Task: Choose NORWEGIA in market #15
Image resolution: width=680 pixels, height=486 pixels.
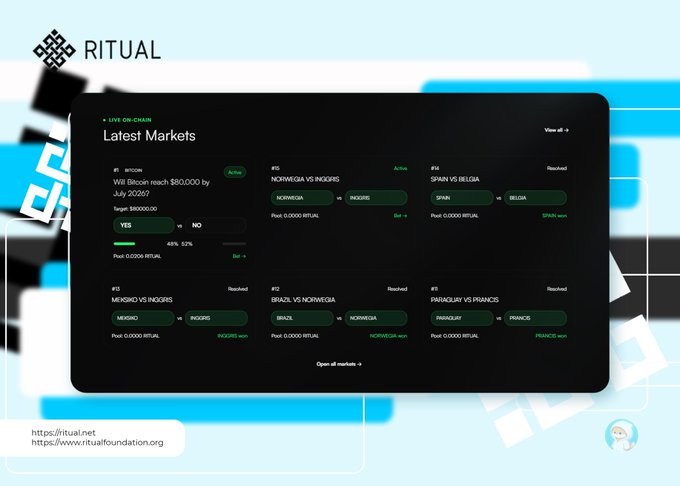Action: pyautogui.click(x=302, y=198)
